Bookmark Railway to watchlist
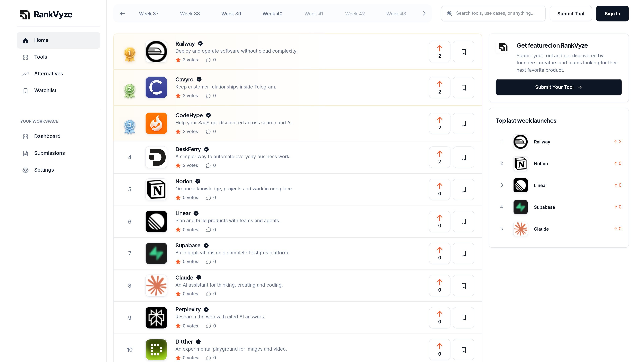 coord(464,52)
